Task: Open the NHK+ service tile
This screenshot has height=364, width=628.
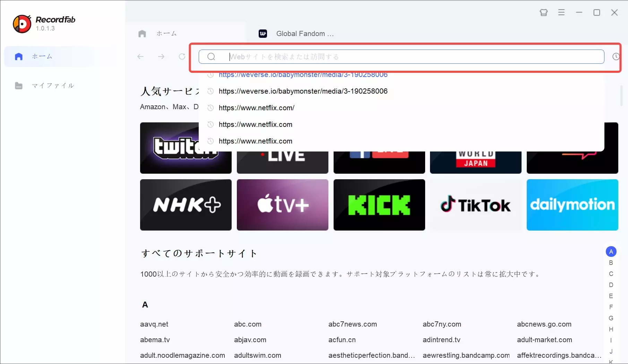Action: [x=186, y=205]
